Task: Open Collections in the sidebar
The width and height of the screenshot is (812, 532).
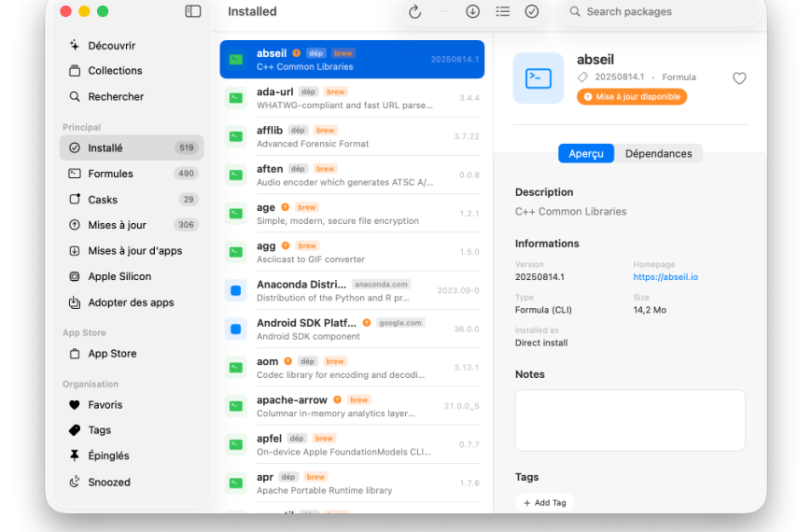Action: click(x=132, y=70)
